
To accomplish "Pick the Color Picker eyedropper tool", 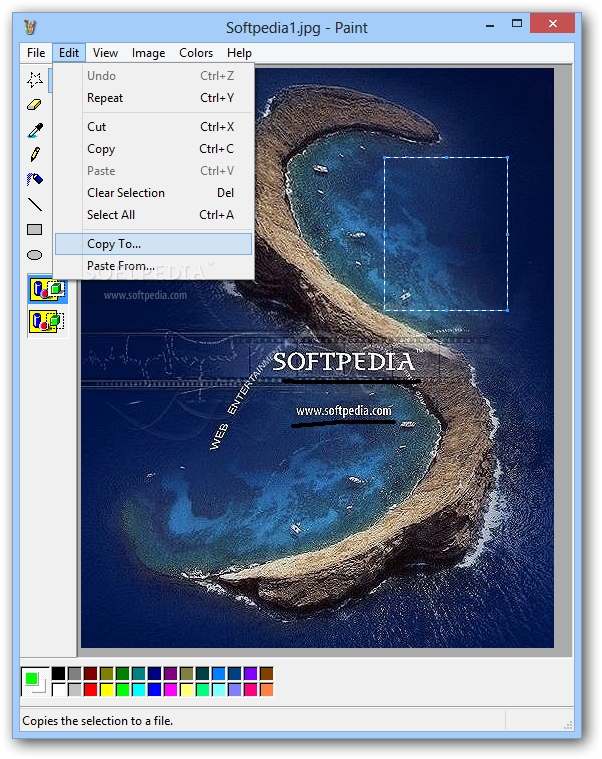I will click(x=34, y=130).
